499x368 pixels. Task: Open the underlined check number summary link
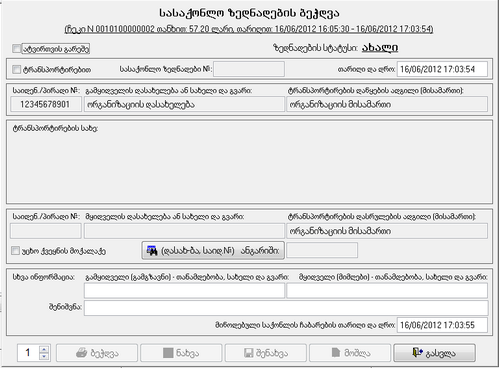point(249,29)
